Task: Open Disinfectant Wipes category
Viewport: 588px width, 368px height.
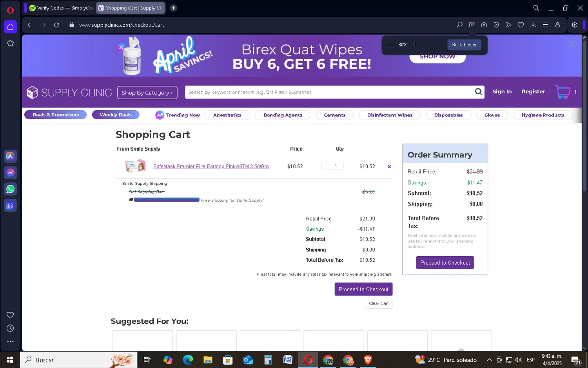Action: [x=390, y=115]
